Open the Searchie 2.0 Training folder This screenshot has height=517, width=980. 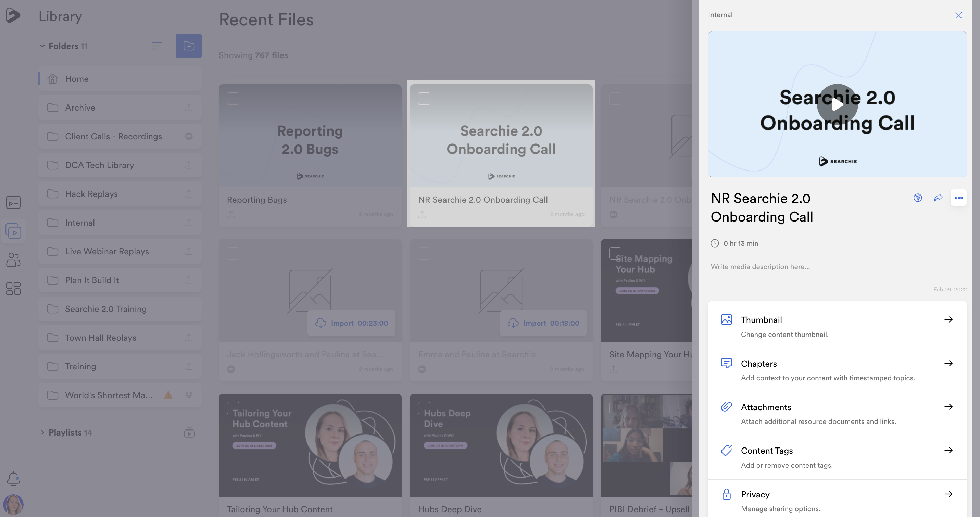(x=120, y=308)
